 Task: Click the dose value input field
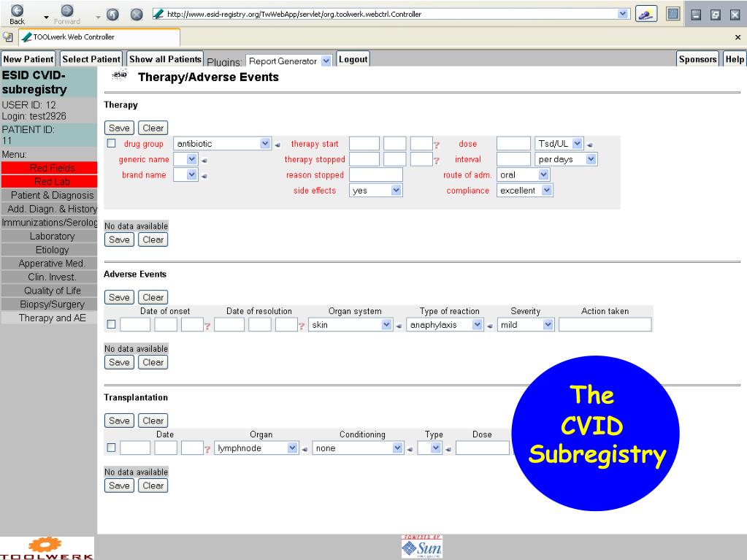(513, 143)
